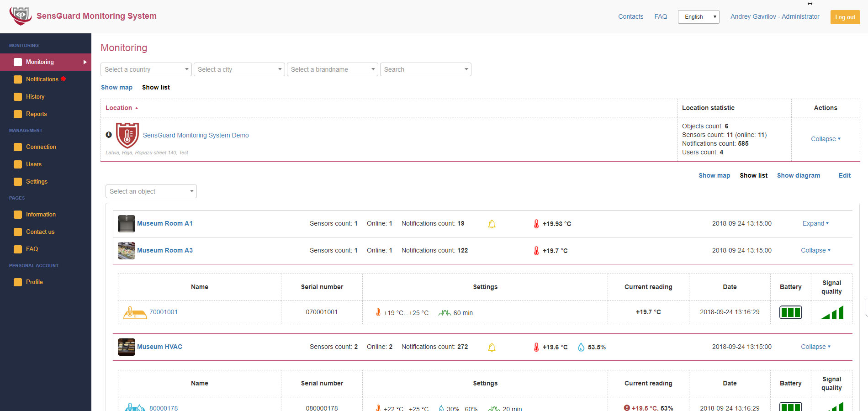Open the FAQ page from top menu

point(661,16)
